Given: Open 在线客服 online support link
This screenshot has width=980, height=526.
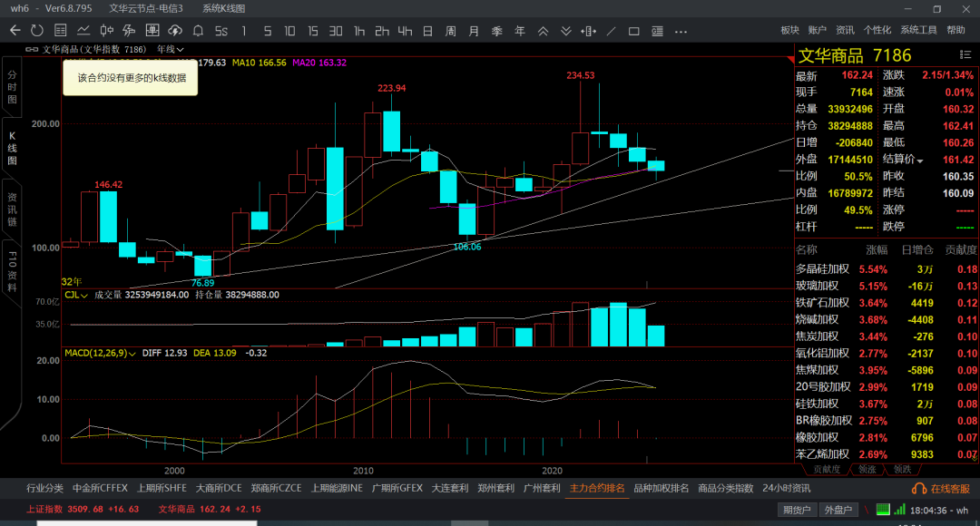Looking at the screenshot, I should [x=941, y=489].
